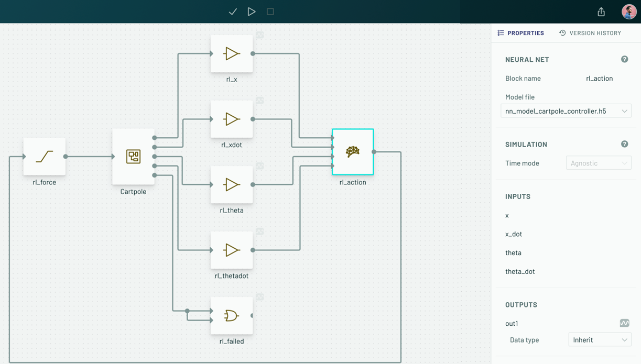Screen dimensions: 641x364
Task: Select the rl_failed logical OR block
Action: click(232, 316)
